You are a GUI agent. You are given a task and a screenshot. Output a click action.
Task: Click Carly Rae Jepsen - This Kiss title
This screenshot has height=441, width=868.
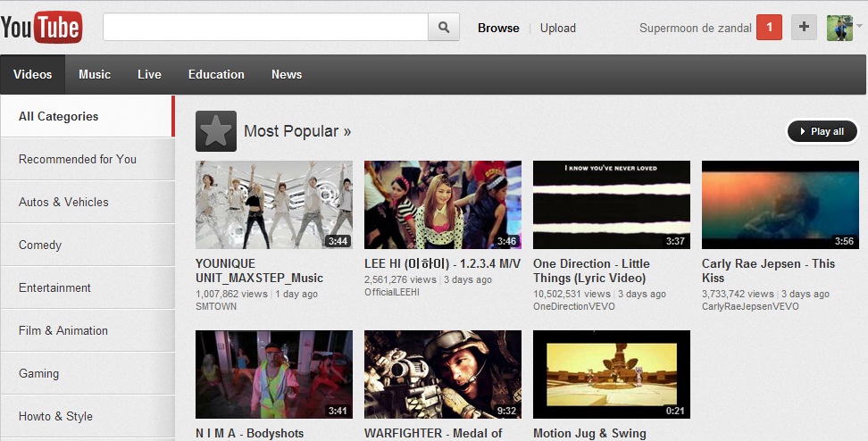(768, 271)
